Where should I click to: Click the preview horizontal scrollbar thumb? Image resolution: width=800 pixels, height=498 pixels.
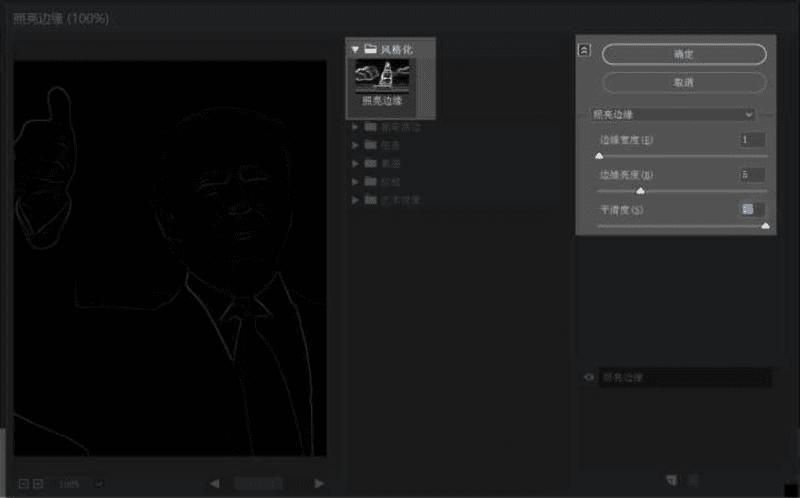point(258,483)
